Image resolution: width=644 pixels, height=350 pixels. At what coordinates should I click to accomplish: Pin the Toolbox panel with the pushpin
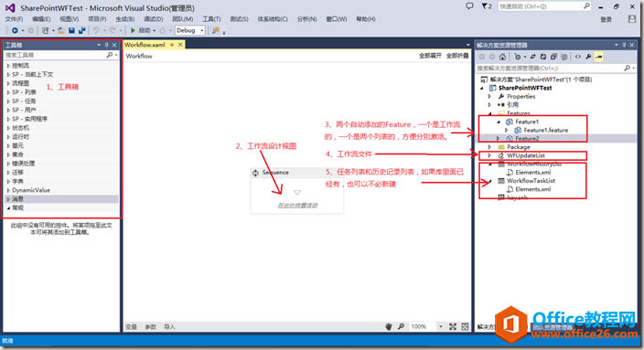(106, 45)
